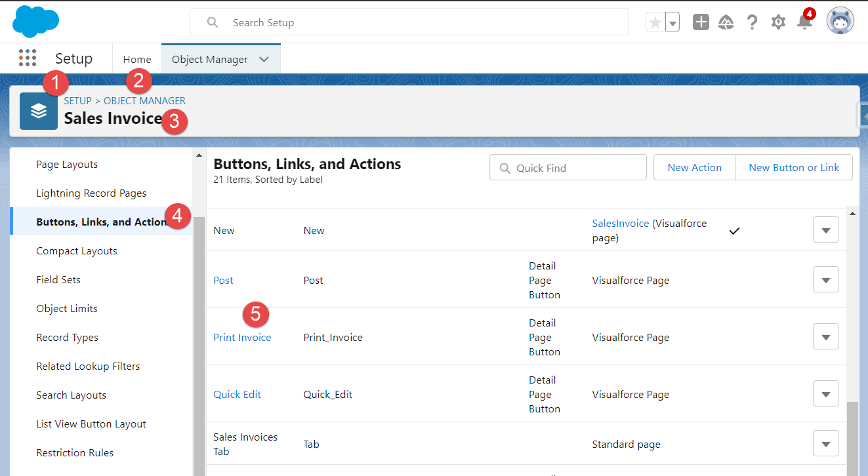Click the Salesforce cloud logo

click(36, 22)
